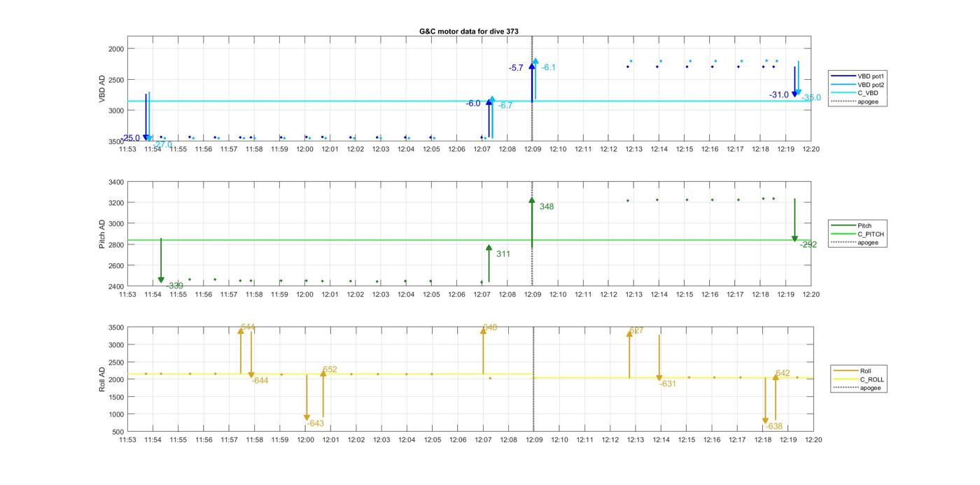Click the "11:53" tick under the Pitch plot
Image resolution: width=980 pixels, height=485 pixels.
pyautogui.click(x=127, y=295)
